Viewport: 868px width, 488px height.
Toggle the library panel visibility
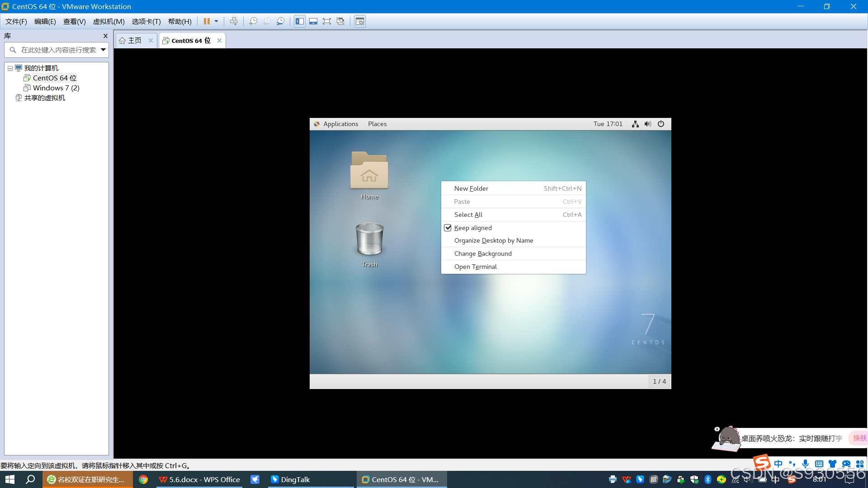click(300, 21)
